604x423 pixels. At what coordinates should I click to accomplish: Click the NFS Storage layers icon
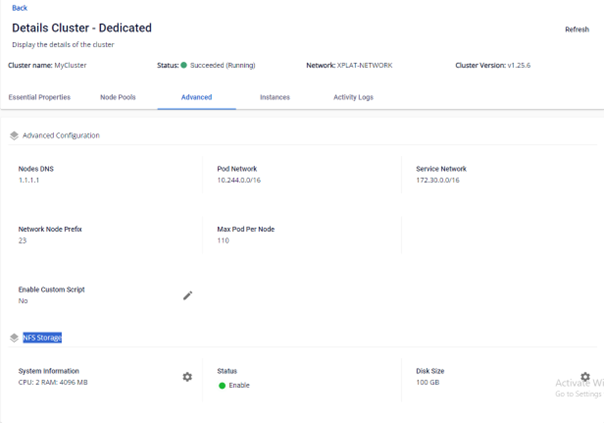14,338
